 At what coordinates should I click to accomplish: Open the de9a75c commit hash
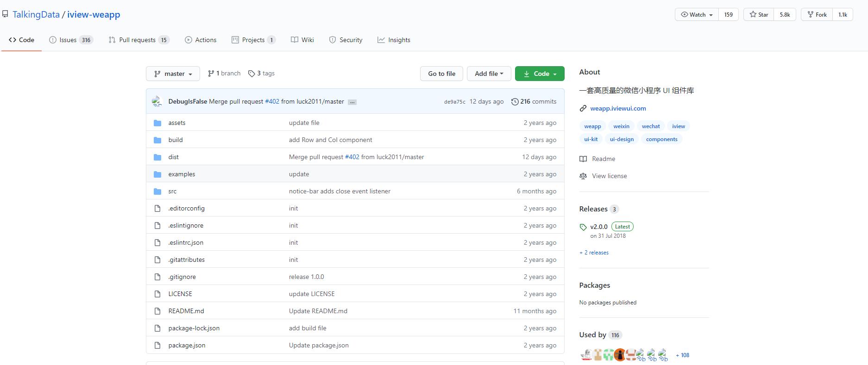pos(455,102)
